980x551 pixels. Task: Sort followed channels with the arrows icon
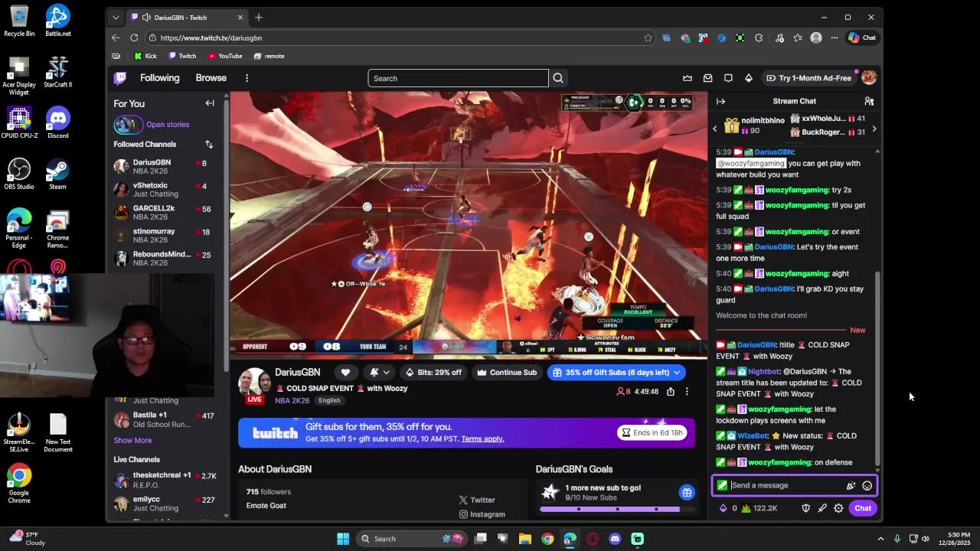point(209,144)
